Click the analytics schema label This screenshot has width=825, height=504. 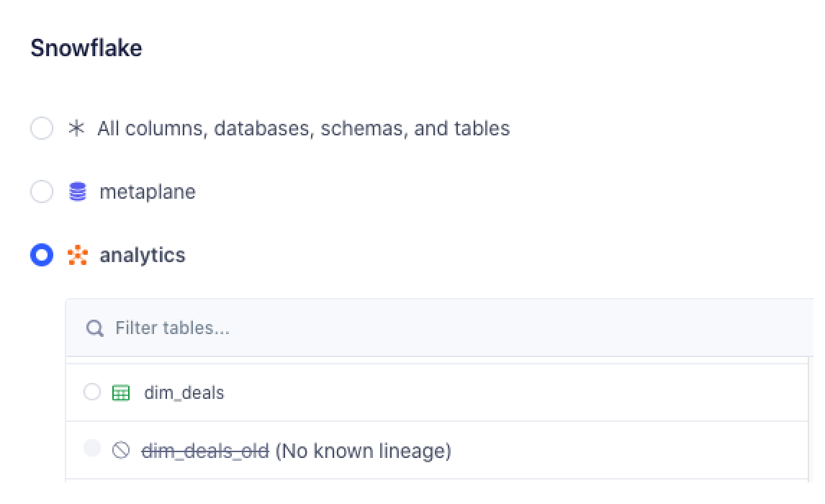(143, 256)
